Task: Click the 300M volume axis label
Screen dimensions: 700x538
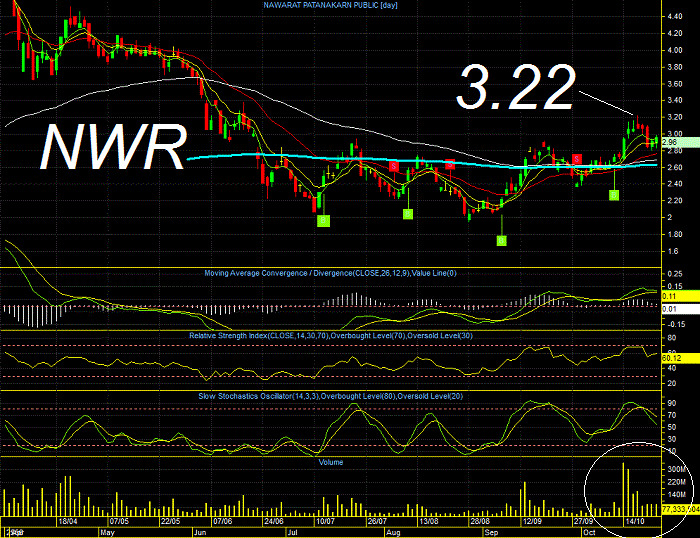Action: [676, 469]
